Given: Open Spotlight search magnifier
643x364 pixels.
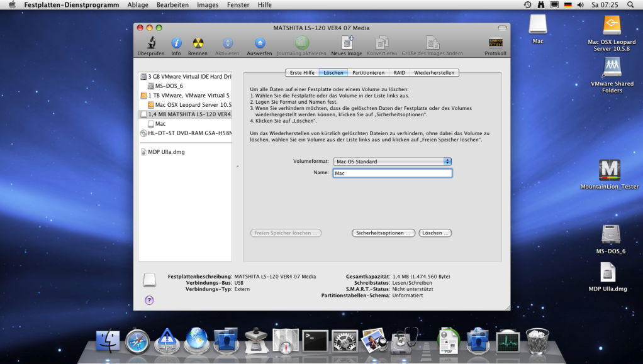Looking at the screenshot, I should click(630, 5).
